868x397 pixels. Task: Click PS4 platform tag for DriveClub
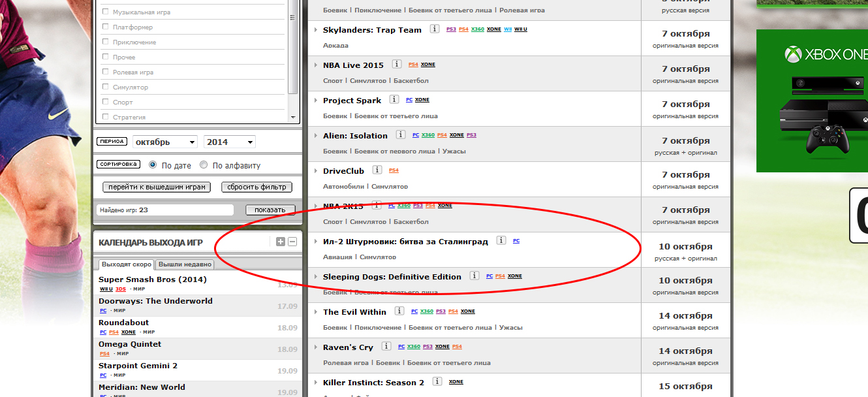[394, 170]
